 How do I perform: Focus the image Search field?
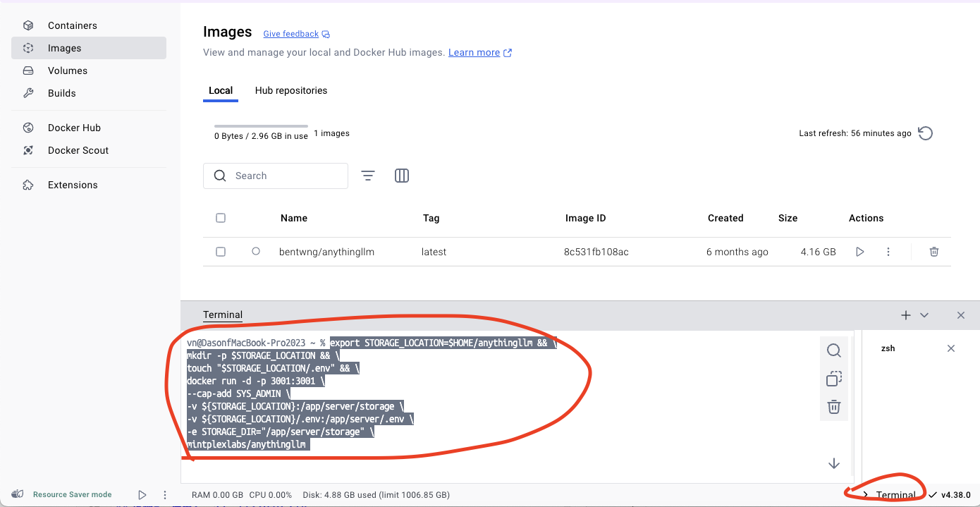tap(276, 176)
